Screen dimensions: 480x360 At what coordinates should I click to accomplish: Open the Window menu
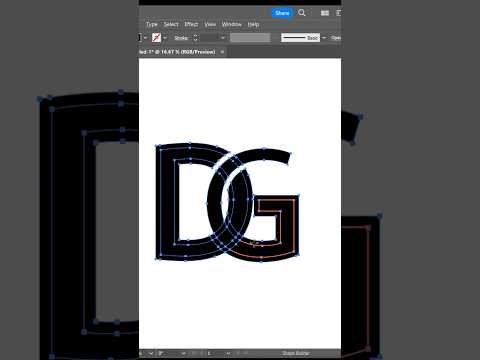pos(232,24)
